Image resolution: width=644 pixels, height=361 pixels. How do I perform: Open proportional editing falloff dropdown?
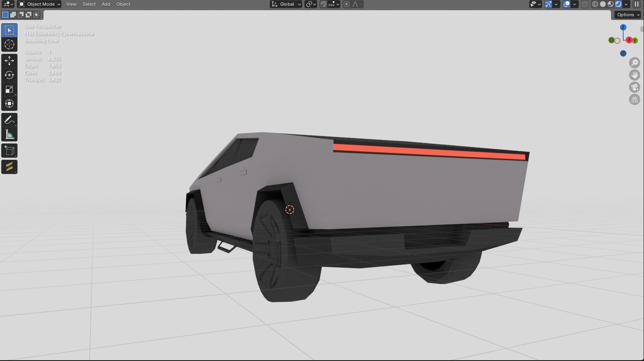(357, 4)
